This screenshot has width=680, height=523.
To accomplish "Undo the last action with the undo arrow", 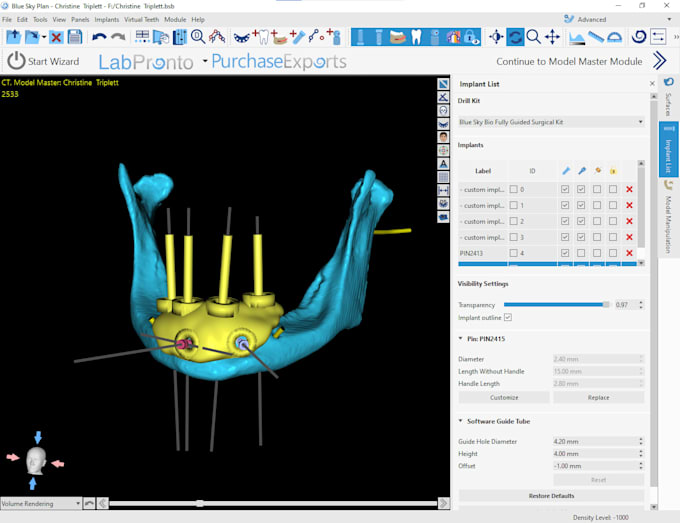I will (x=99, y=37).
